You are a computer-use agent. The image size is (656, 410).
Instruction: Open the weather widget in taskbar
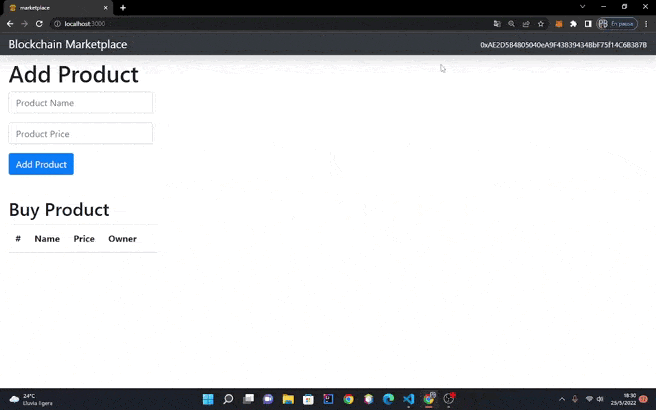click(31, 399)
